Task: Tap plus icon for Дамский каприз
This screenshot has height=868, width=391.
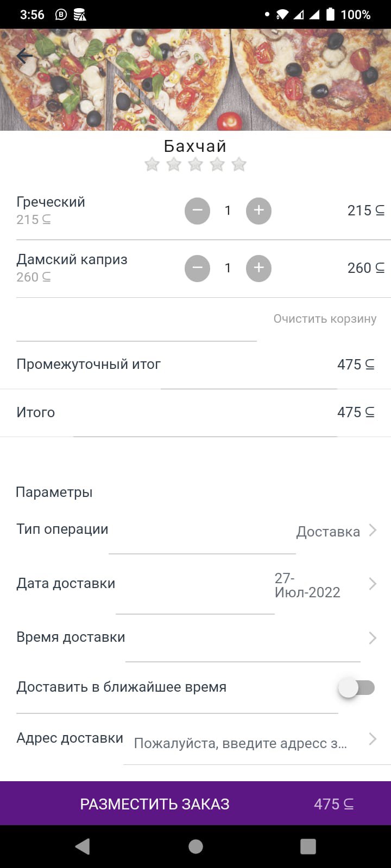Action: tap(258, 268)
